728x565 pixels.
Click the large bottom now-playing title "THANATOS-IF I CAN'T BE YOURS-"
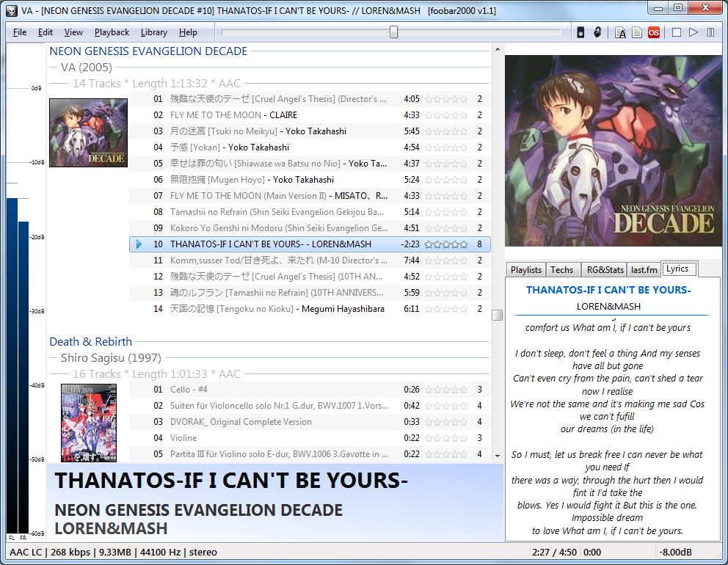point(231,481)
